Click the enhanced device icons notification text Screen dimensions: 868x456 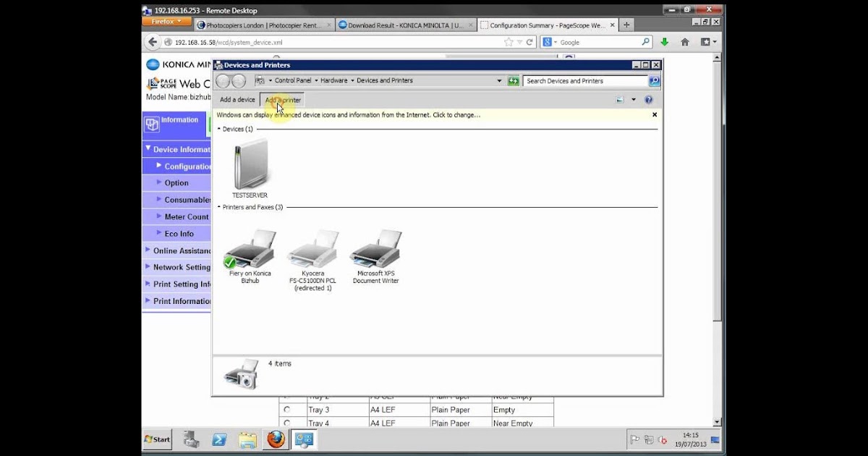coord(348,114)
